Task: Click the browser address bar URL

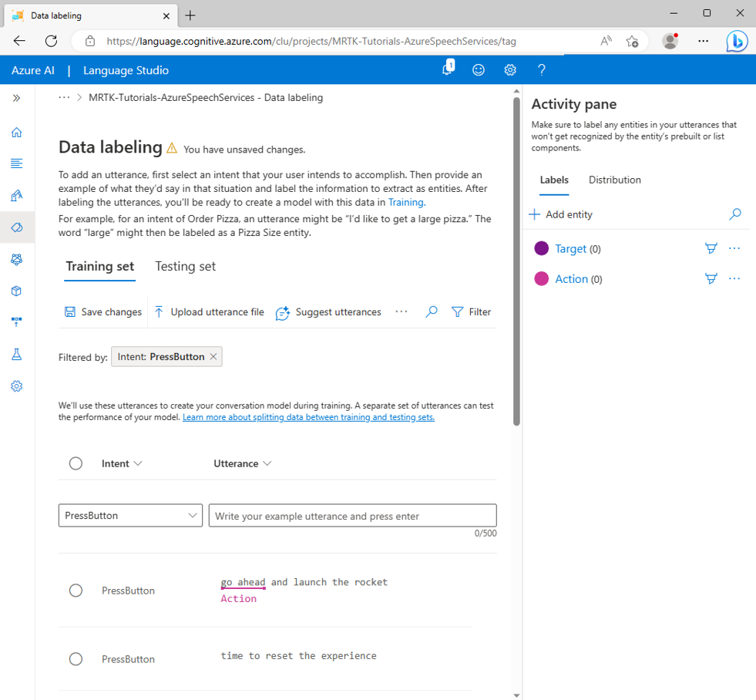Action: pyautogui.click(x=311, y=41)
